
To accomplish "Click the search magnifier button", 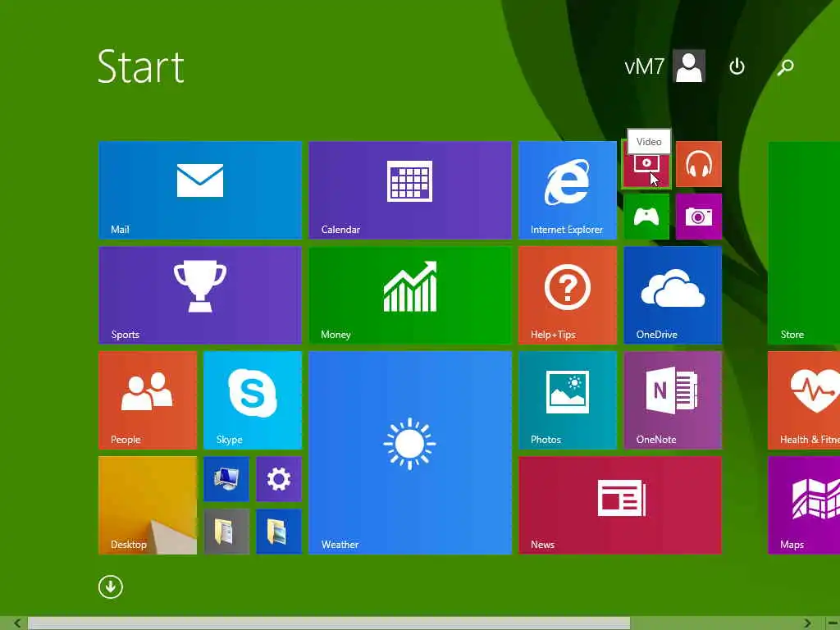I will coord(785,66).
